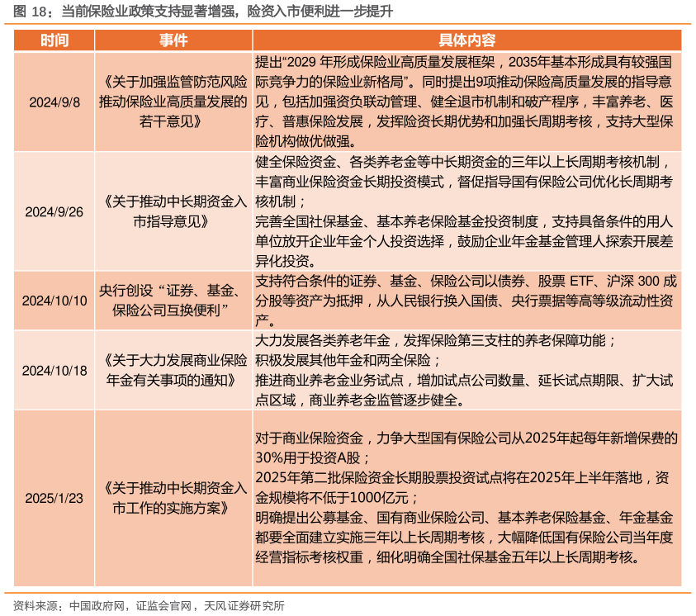Select the '具体内容' column header
This screenshot has height=616, width=696.
click(467, 40)
